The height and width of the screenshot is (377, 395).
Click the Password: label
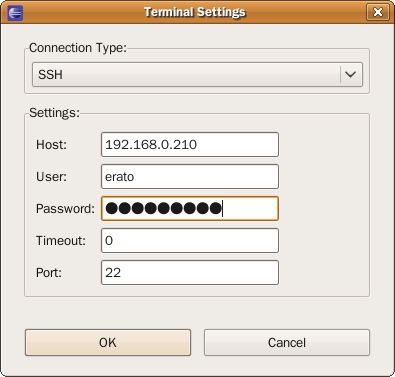[x=65, y=208]
